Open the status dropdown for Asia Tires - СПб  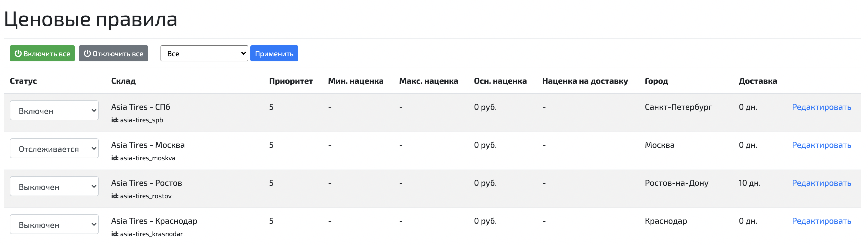point(54,110)
